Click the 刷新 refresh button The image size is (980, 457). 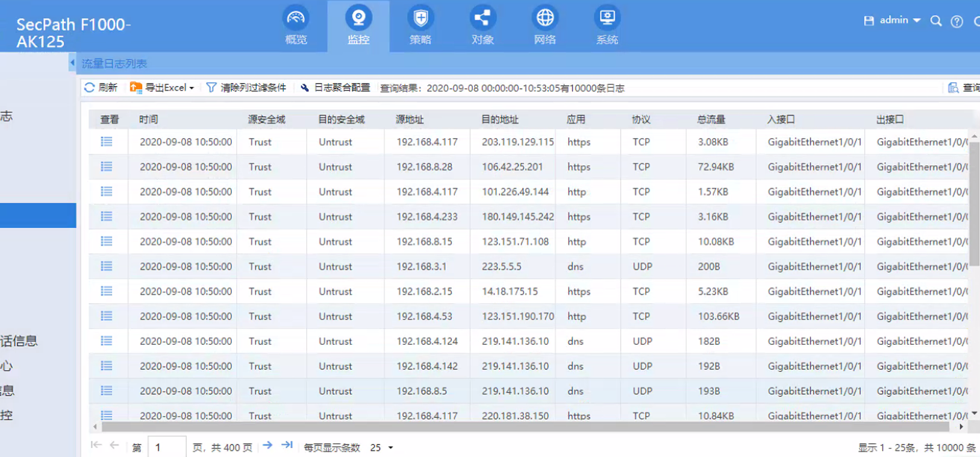click(x=101, y=88)
